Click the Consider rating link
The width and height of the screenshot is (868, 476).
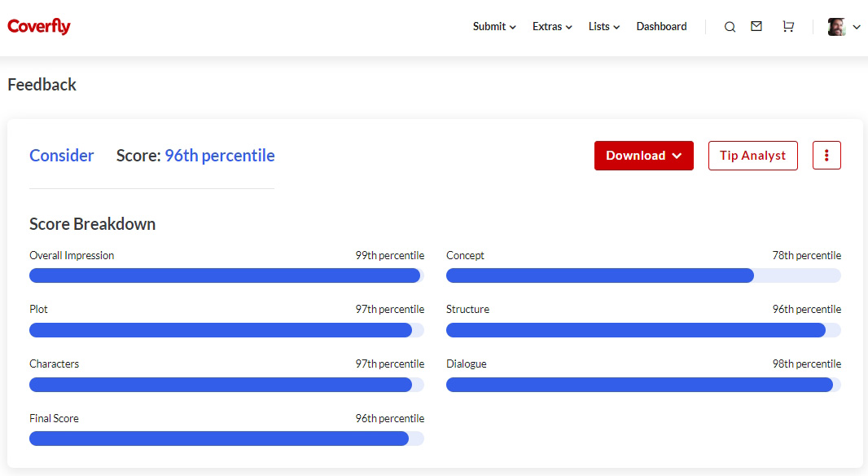pos(62,156)
